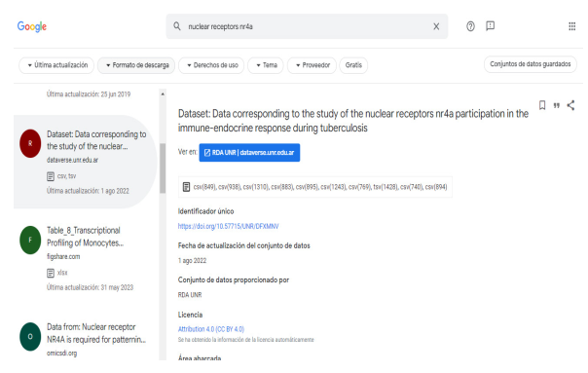The width and height of the screenshot is (588, 373).
Task: Click the omicsdi.org source text
Action: point(62,354)
